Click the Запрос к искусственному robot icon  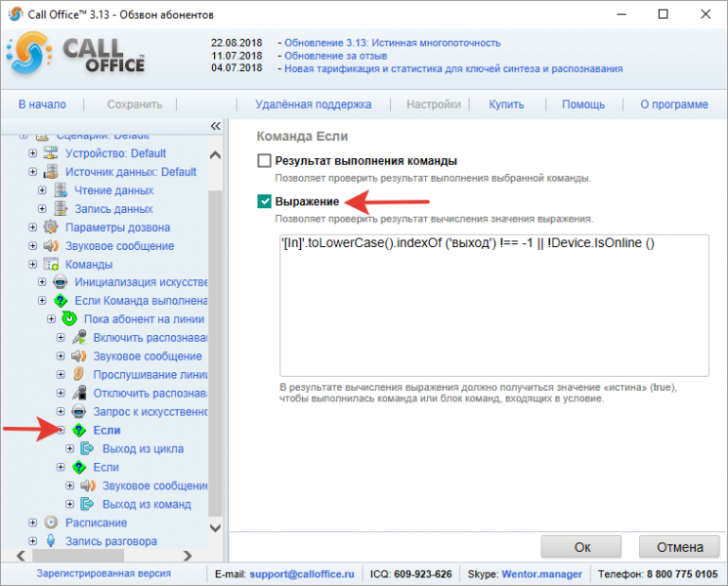79,411
